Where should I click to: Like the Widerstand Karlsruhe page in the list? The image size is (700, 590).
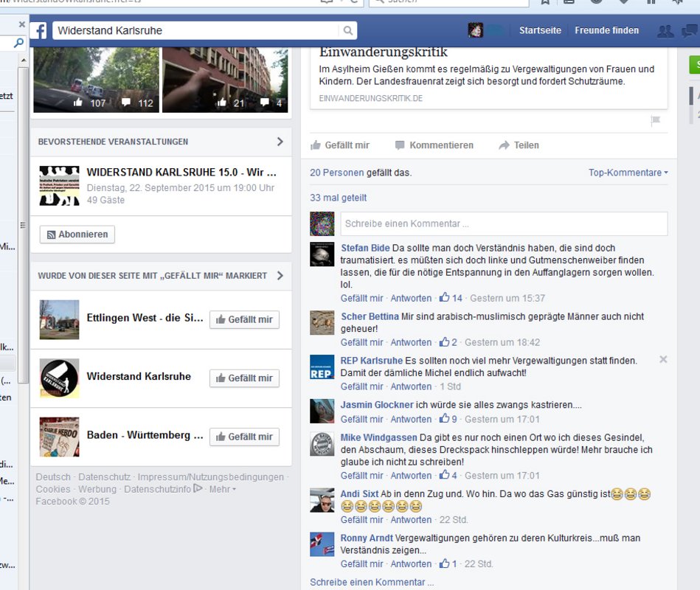pos(245,378)
